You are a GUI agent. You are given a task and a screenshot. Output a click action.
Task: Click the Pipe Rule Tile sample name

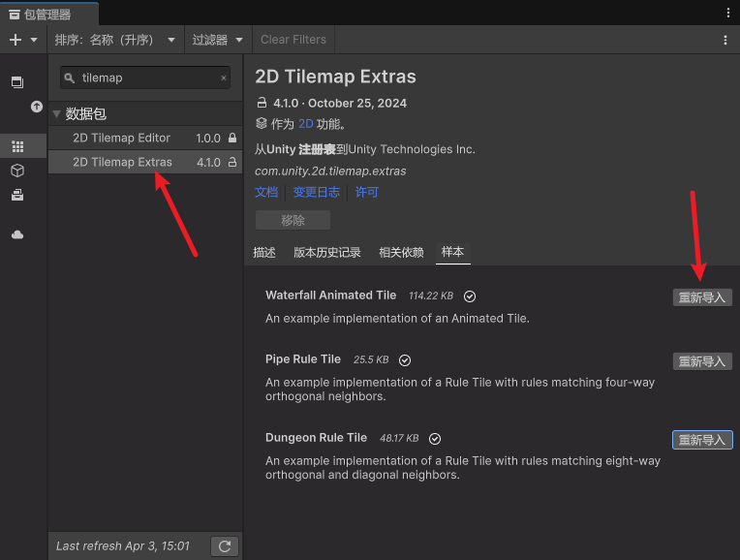pos(303,359)
